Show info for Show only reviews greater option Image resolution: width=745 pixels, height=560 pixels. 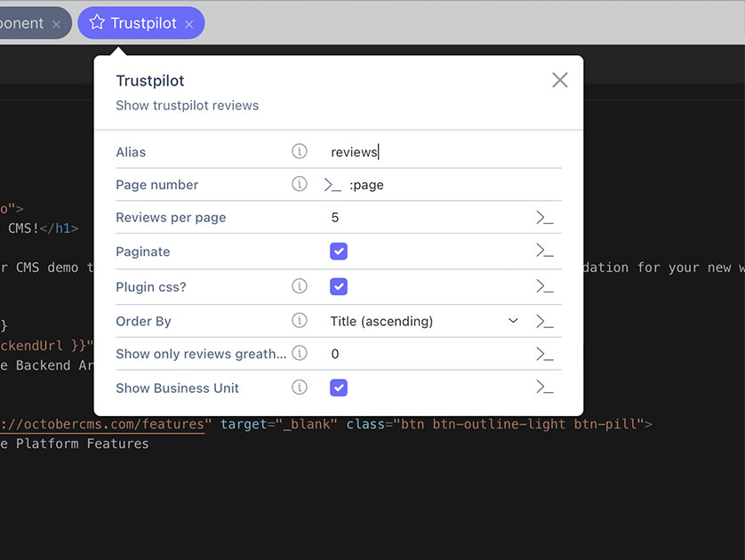300,353
